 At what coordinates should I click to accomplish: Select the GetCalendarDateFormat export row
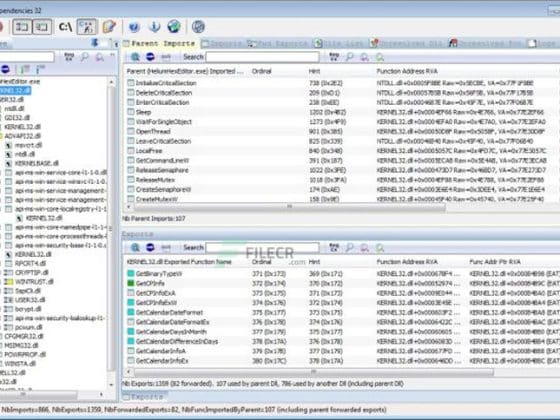tap(169, 312)
